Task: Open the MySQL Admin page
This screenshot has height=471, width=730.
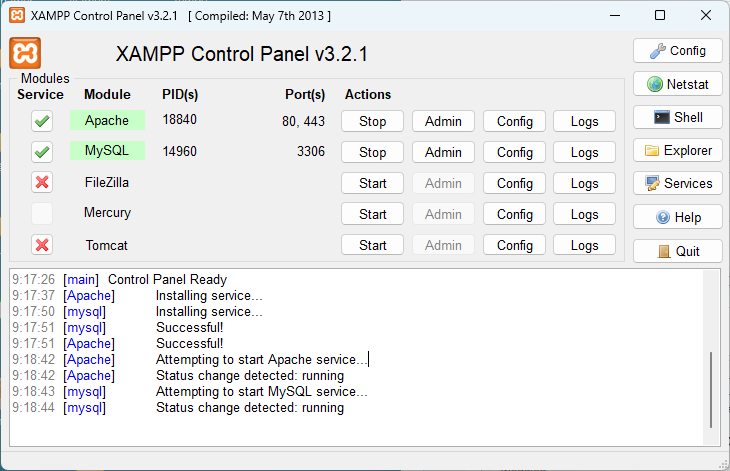Action: (443, 152)
